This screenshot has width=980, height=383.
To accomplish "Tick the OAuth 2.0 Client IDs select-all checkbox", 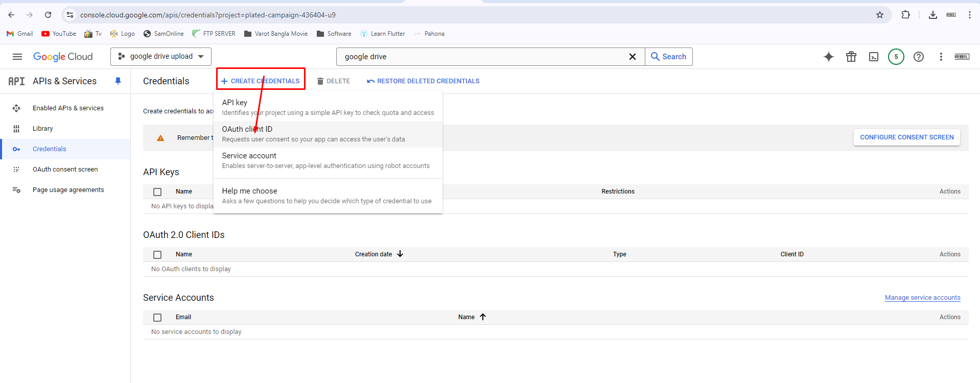I will 157,255.
